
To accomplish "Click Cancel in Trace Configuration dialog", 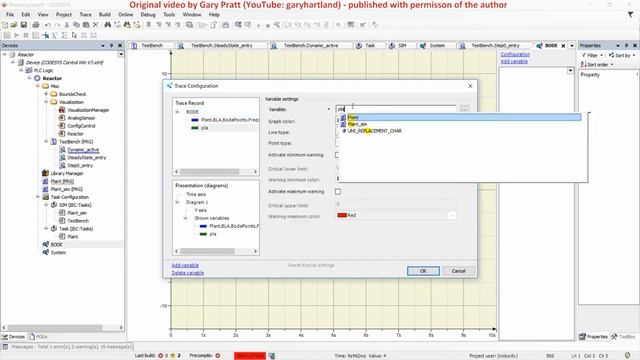I will 458,271.
